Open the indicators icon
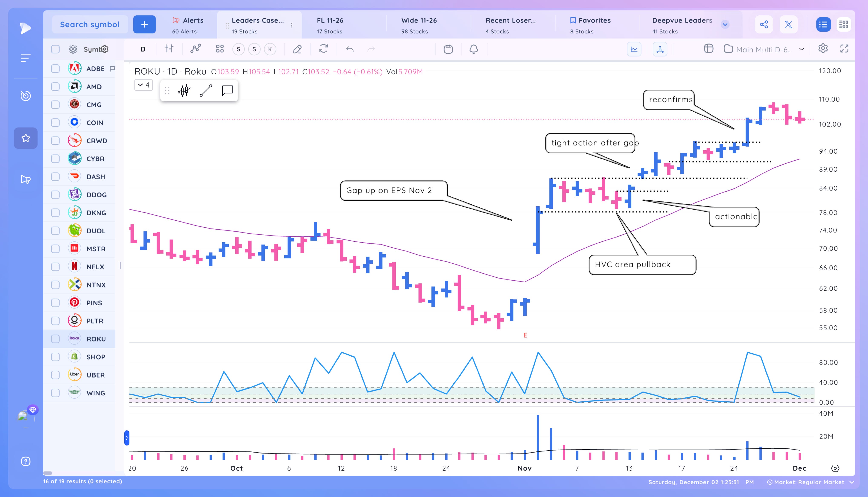The width and height of the screenshot is (868, 497). click(195, 49)
